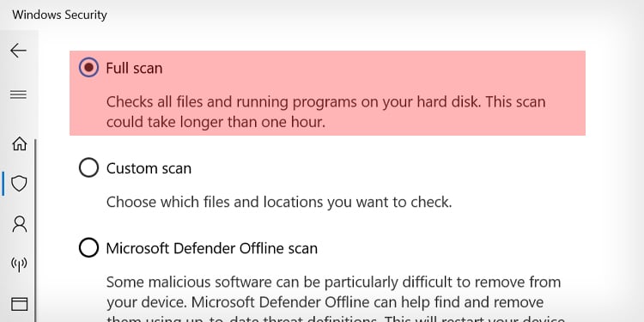Image resolution: width=644 pixels, height=322 pixels.
Task: Click the 'Custom scan' label text
Action: point(149,168)
